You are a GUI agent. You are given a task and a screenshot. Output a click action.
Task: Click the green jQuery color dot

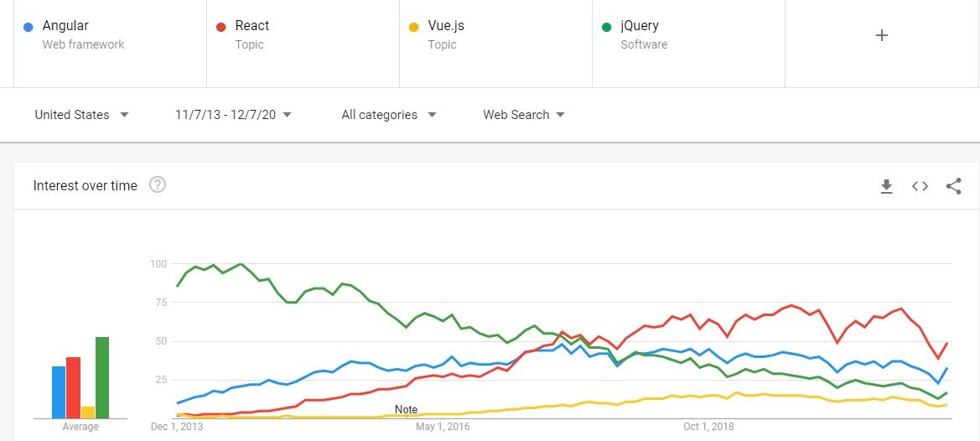click(607, 27)
